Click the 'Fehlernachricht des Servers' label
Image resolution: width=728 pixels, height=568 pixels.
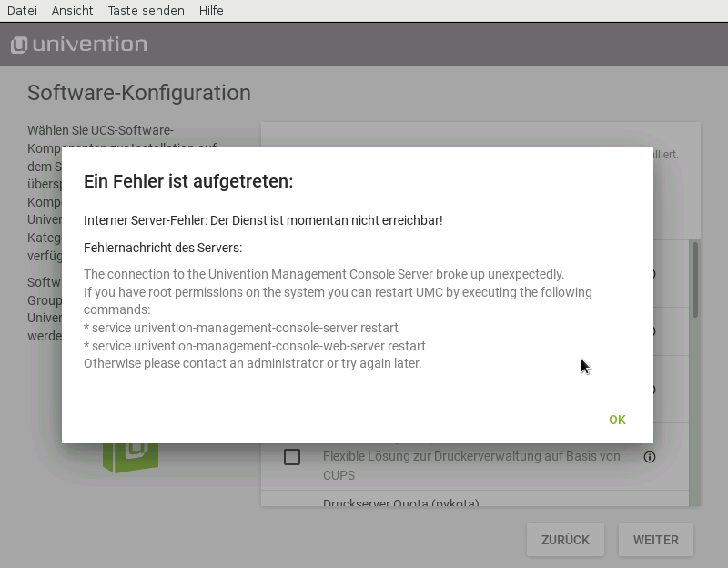[163, 248]
